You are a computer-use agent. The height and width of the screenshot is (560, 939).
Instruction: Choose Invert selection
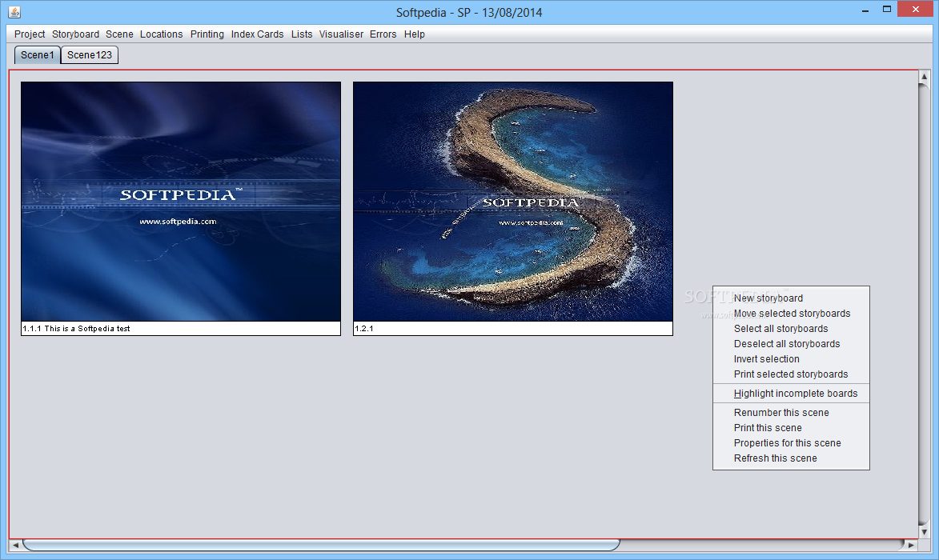pyautogui.click(x=791, y=359)
